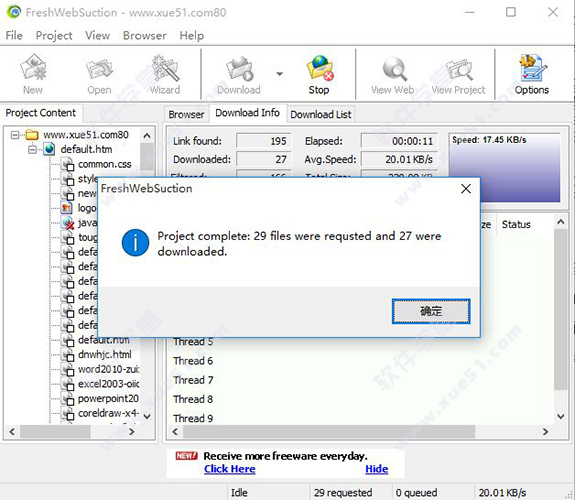
Task: Click the project tree scroll-down arrow
Action: point(147,416)
